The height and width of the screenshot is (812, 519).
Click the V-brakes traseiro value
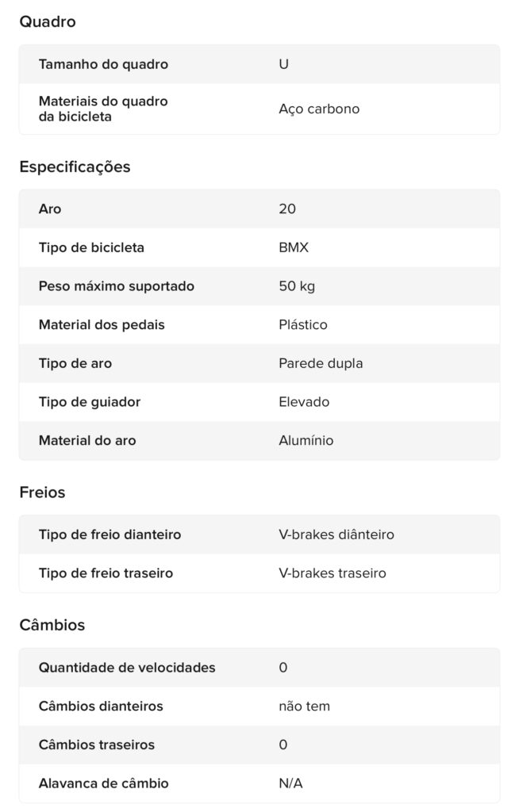point(333,573)
